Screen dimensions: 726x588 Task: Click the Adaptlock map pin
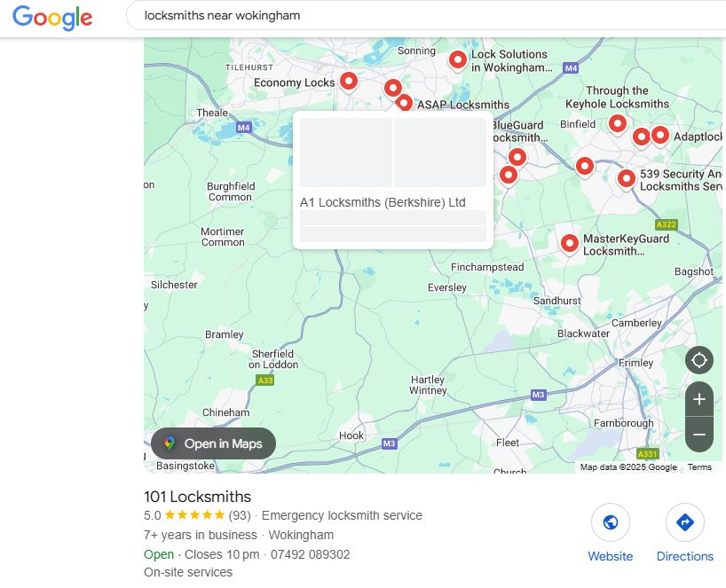pyautogui.click(x=659, y=136)
